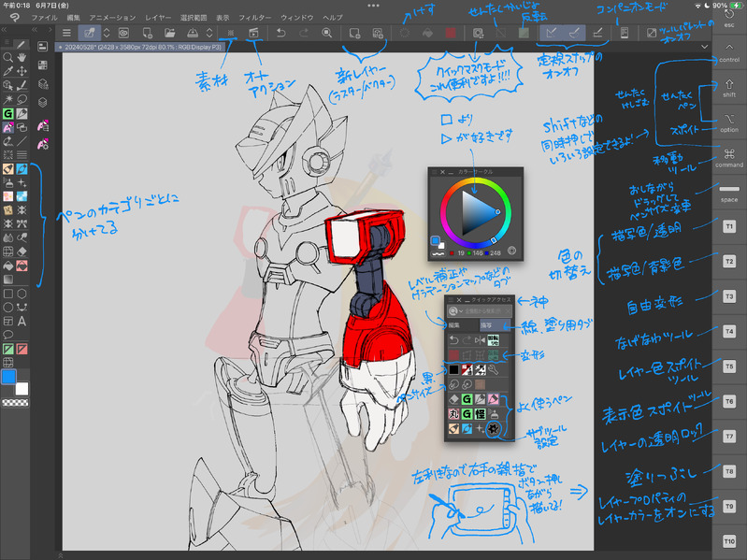This screenshot has height=560, width=747.
Task: Click the zoom magnifier icon in command bar
Action: (327, 33)
